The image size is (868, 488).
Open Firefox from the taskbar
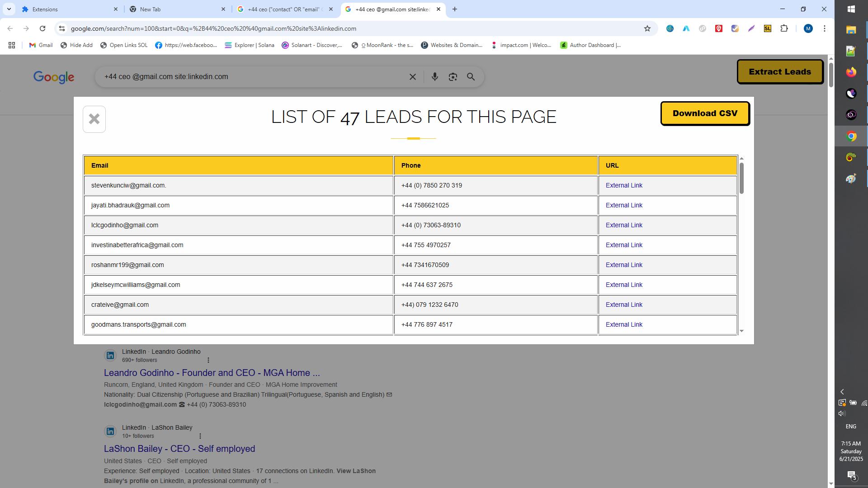[x=851, y=72]
